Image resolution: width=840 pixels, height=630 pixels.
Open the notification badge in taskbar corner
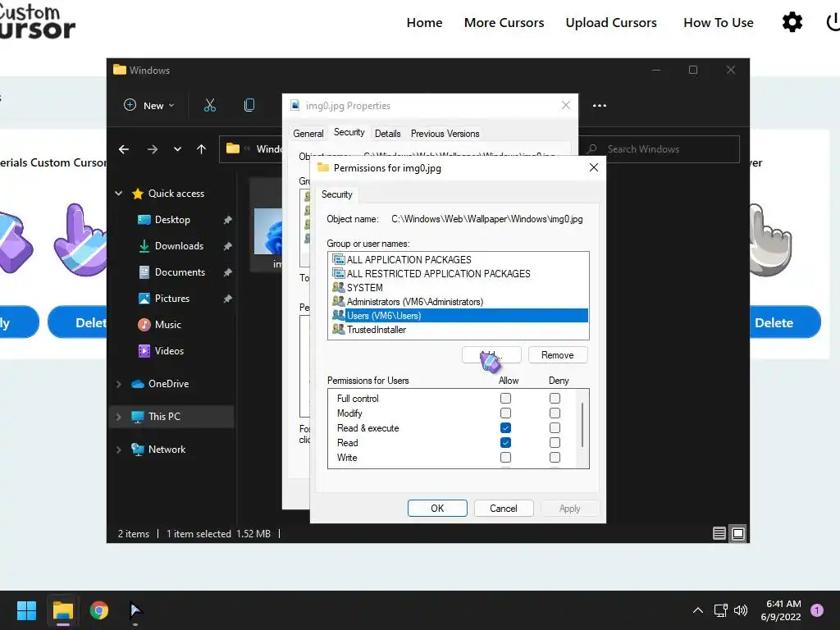pos(816,609)
